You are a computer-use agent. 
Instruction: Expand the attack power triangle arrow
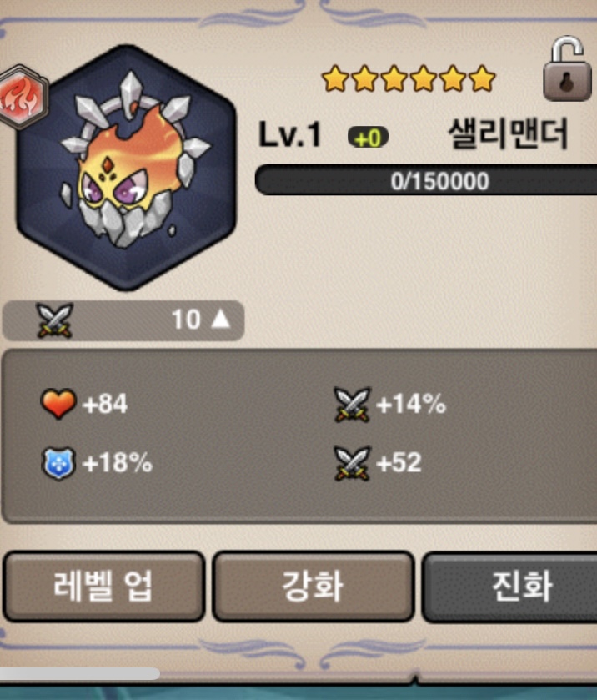click(x=220, y=320)
